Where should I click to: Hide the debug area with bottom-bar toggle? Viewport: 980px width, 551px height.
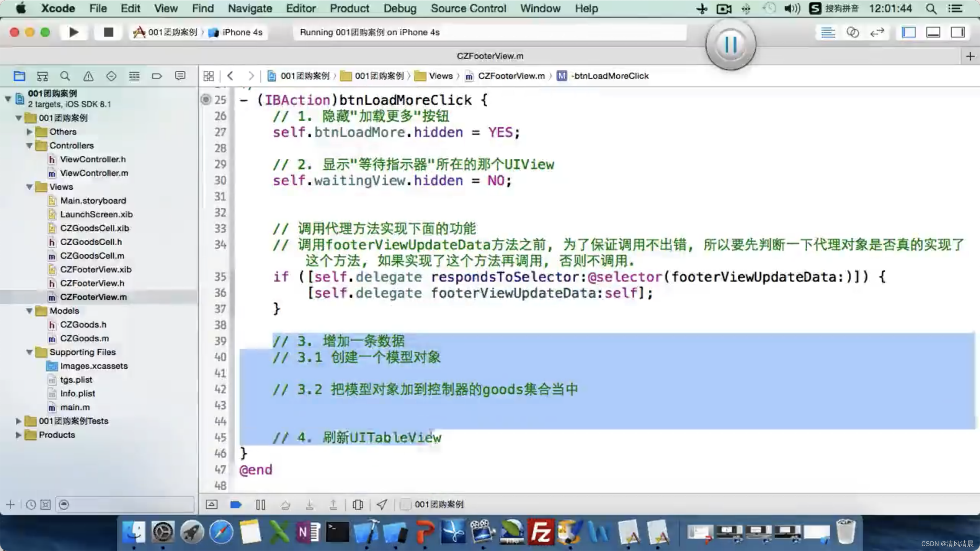[211, 504]
